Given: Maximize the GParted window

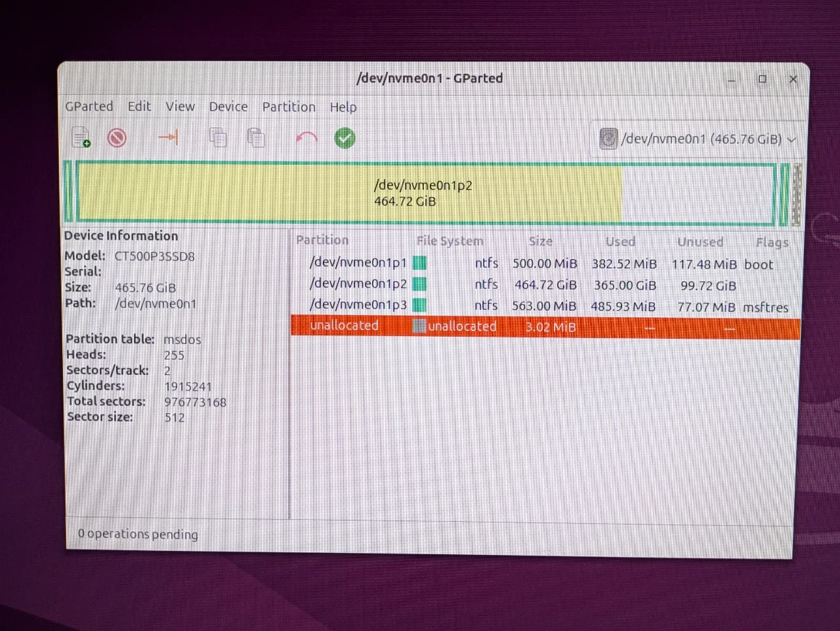Looking at the screenshot, I should point(762,79).
